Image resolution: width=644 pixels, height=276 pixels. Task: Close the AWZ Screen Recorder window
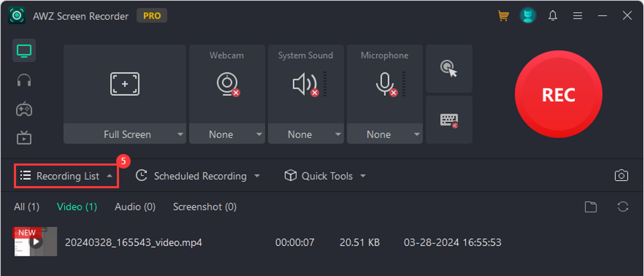[x=627, y=16]
